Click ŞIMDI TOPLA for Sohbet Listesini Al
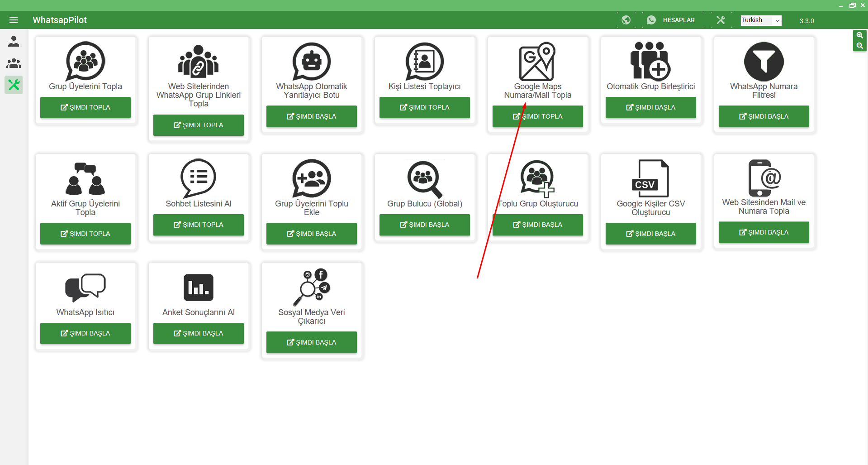Image resolution: width=868 pixels, height=465 pixels. click(x=199, y=225)
